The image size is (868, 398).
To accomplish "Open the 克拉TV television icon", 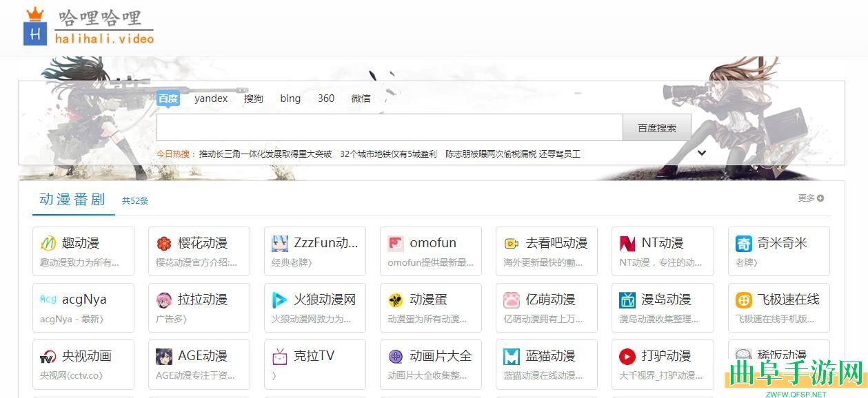I will click(x=280, y=356).
